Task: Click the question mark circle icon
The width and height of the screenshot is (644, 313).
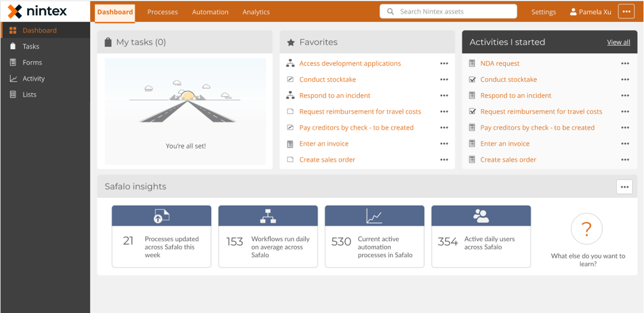Action: [x=587, y=229]
